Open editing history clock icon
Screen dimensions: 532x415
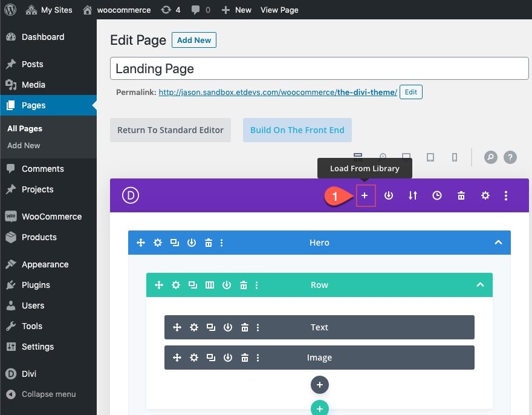pyautogui.click(x=437, y=195)
